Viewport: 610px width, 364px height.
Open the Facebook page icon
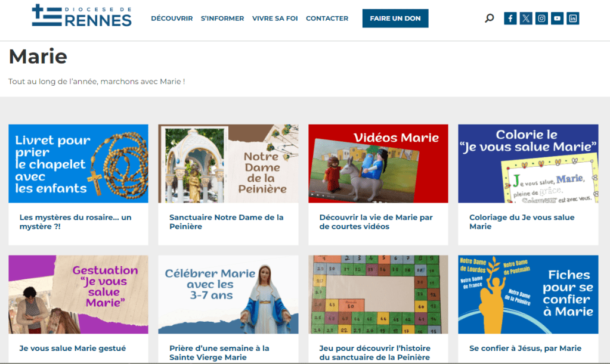(510, 18)
